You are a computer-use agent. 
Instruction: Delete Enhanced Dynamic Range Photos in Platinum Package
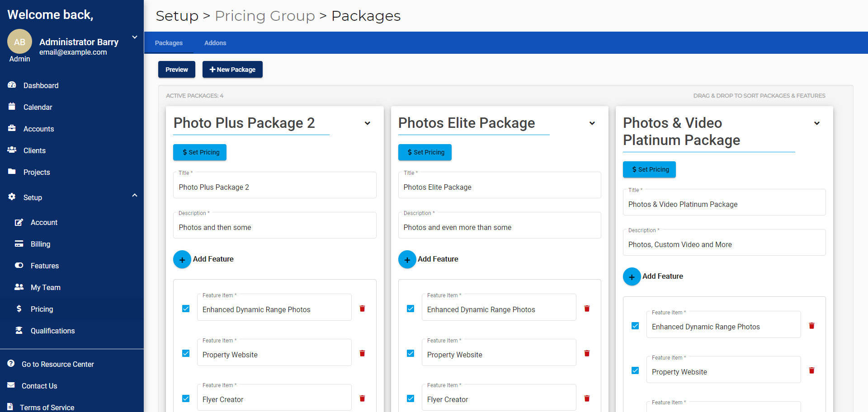[x=811, y=326]
